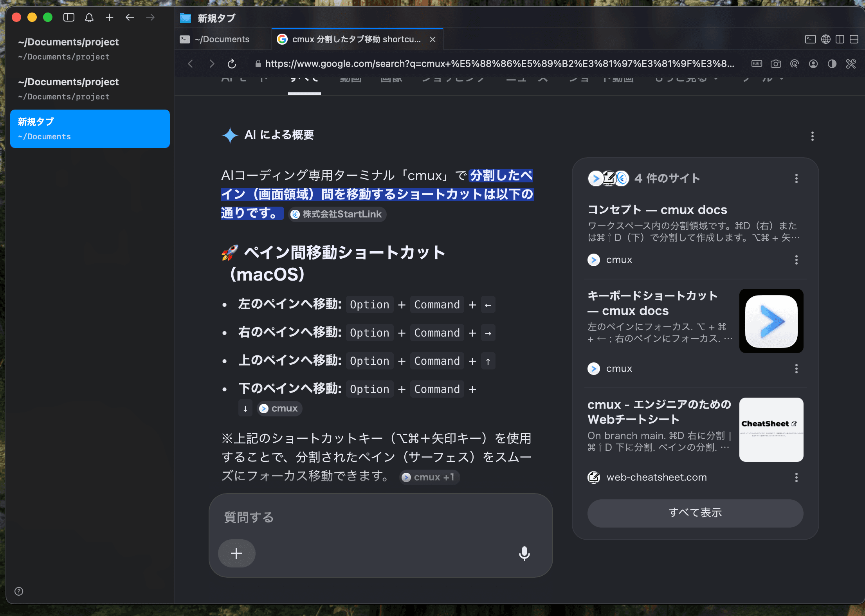
Task: Select the selected 新規タブ workspace in sidebar
Action: tap(90, 129)
